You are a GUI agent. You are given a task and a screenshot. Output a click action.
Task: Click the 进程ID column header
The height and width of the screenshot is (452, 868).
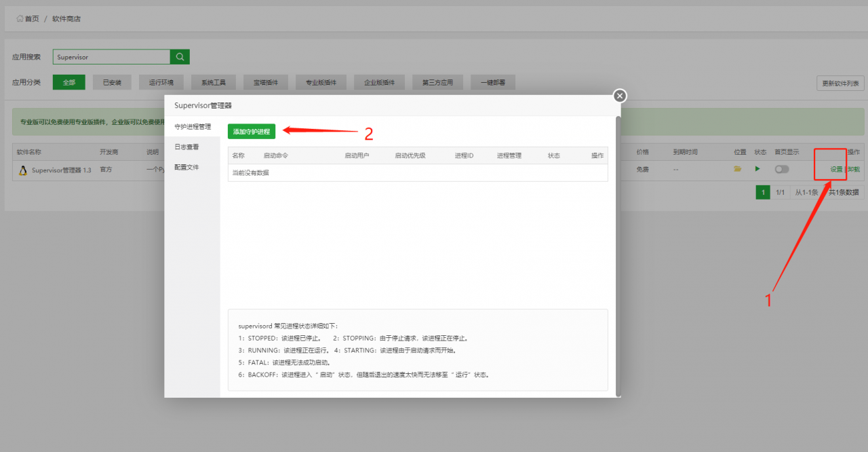coord(464,155)
